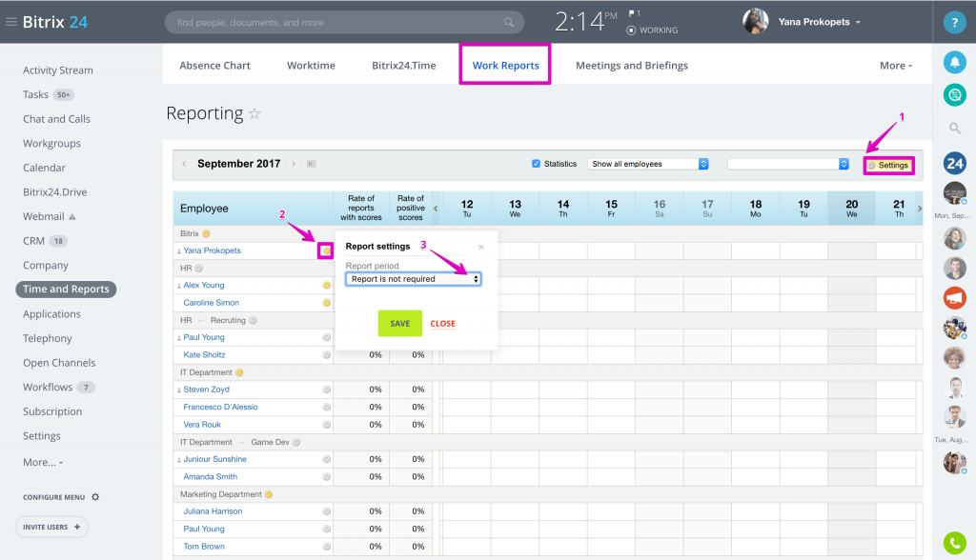
Task: Open report settings icon for Amanda Smith
Action: coord(326,476)
